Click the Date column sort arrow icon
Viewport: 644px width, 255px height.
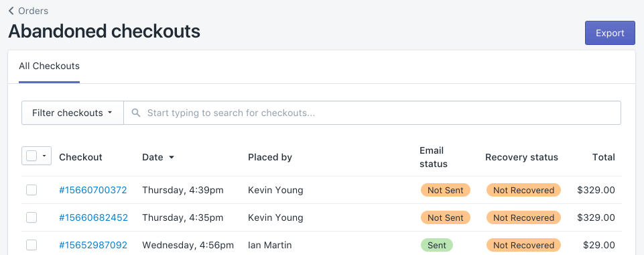coord(172,158)
